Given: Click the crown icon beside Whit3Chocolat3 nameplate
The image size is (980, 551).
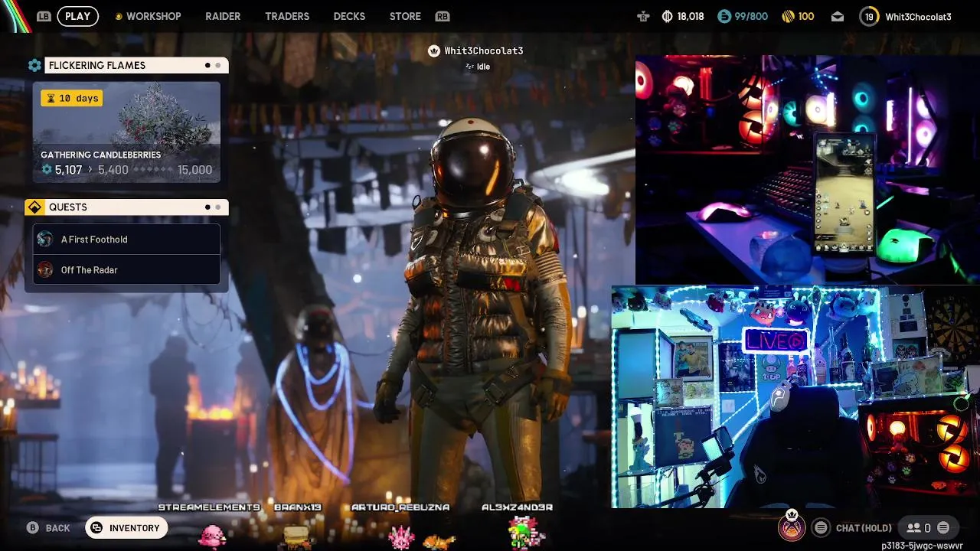Looking at the screenshot, I should click(434, 51).
